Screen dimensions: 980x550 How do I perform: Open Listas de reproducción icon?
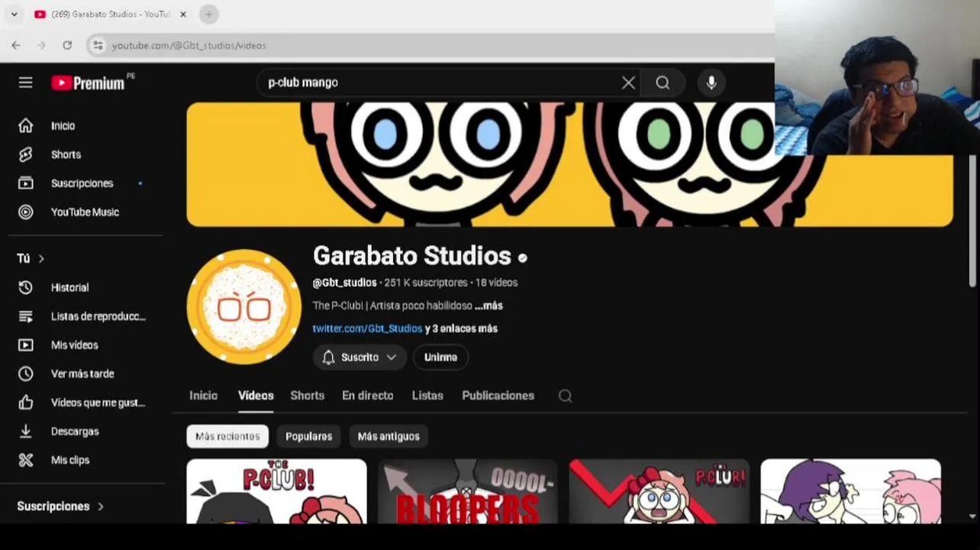(x=26, y=316)
